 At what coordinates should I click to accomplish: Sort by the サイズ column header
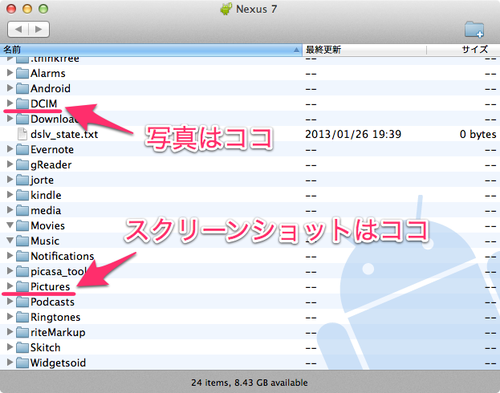click(463, 50)
